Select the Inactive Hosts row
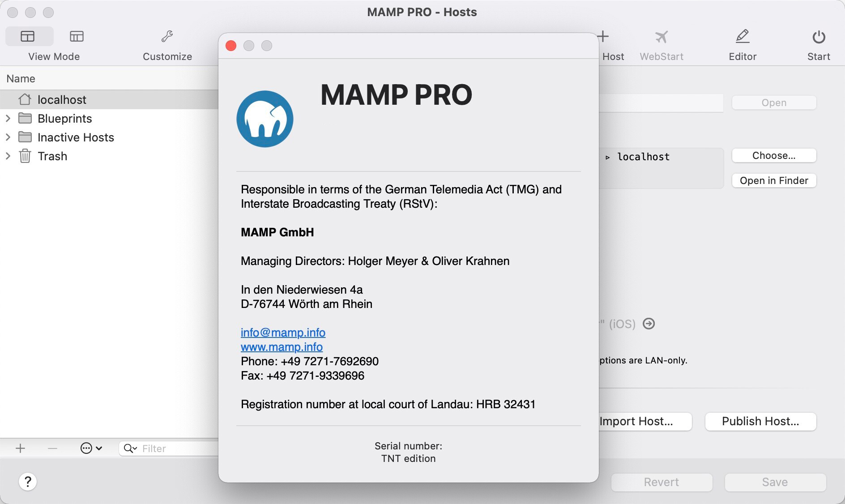 coord(109,137)
